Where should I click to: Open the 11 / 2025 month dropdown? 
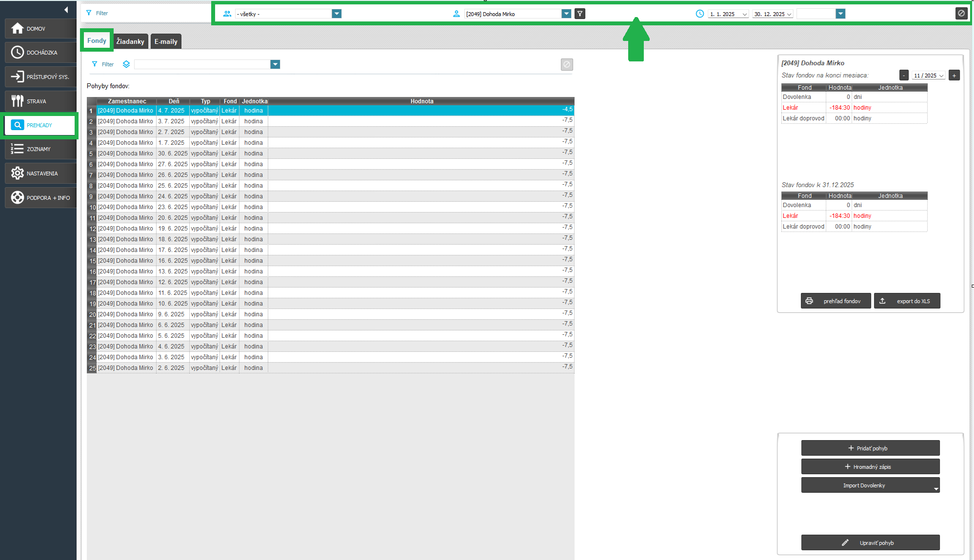pos(929,76)
